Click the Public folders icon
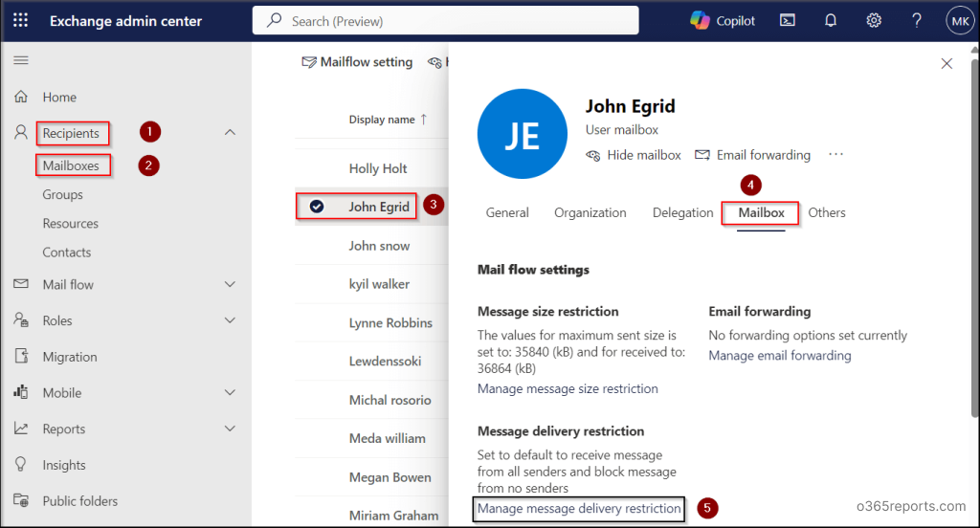Viewport: 980px width, 528px height. (21, 500)
